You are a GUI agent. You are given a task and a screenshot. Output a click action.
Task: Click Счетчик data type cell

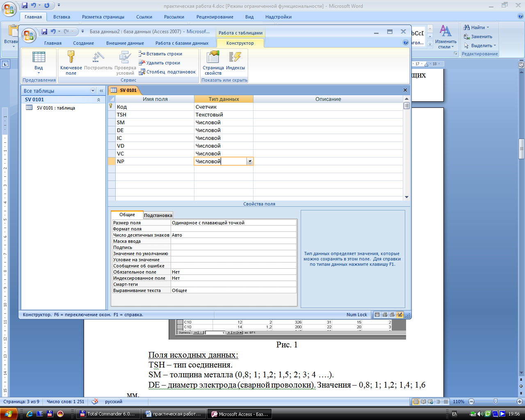[x=224, y=107]
